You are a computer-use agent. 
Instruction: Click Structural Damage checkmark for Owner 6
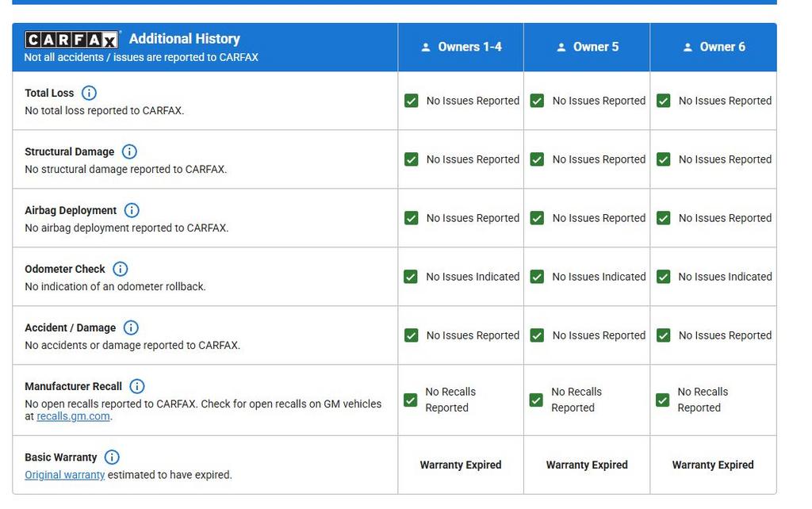(x=664, y=159)
